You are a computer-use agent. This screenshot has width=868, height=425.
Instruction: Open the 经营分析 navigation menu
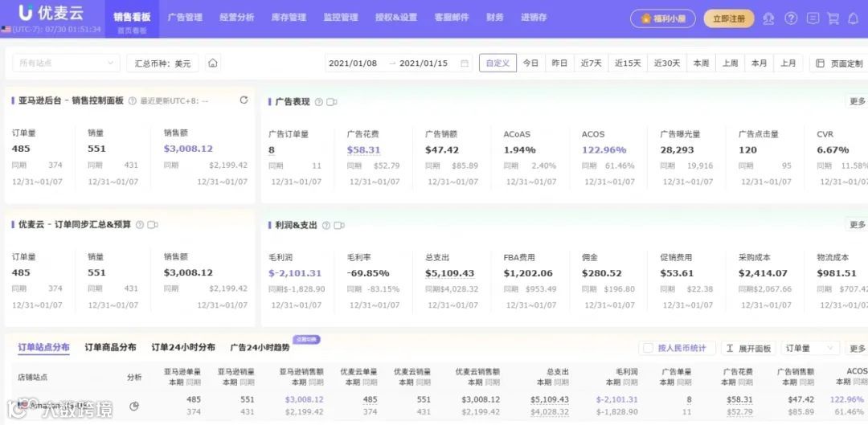[x=236, y=17]
